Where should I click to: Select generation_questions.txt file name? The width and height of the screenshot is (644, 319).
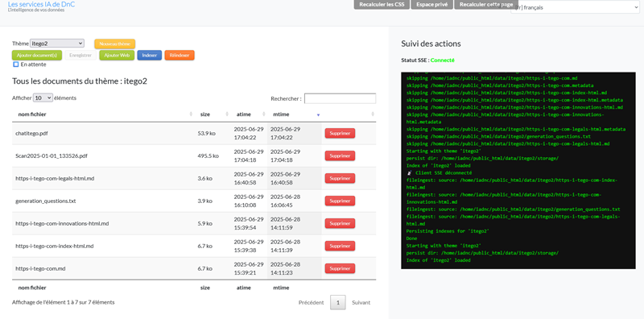46,201
